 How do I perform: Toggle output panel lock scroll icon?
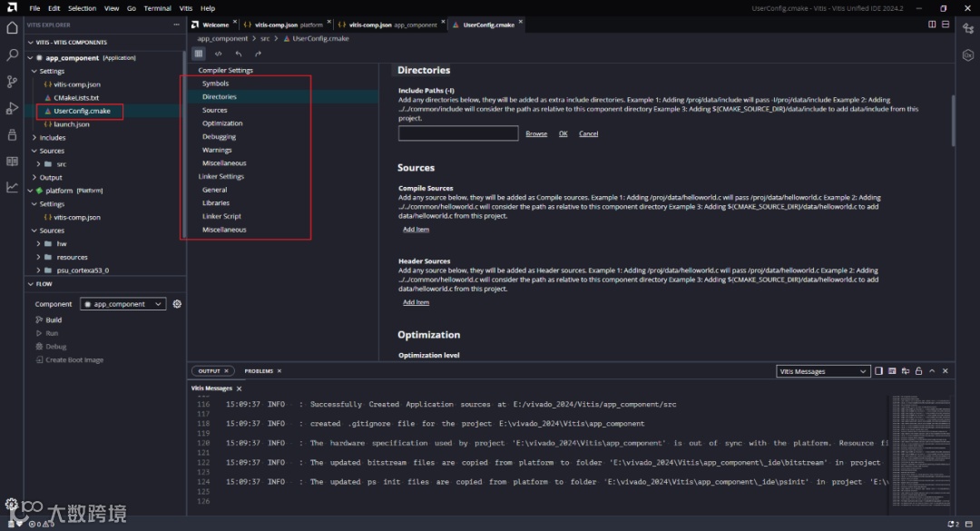[x=918, y=371]
